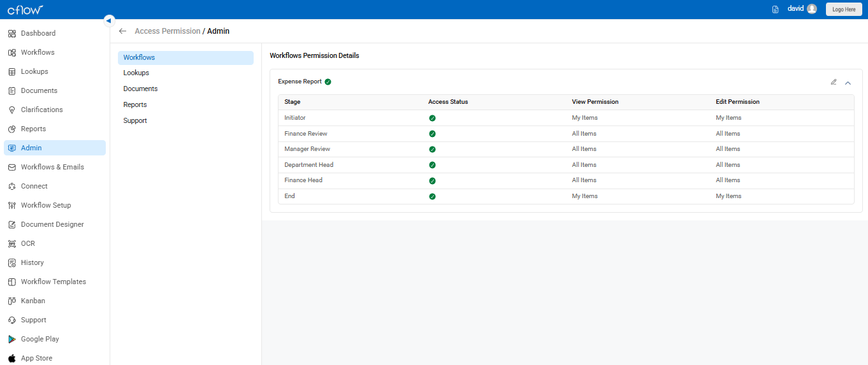This screenshot has height=365, width=868.
Task: Click the Edit Permission column header
Action: pos(737,102)
